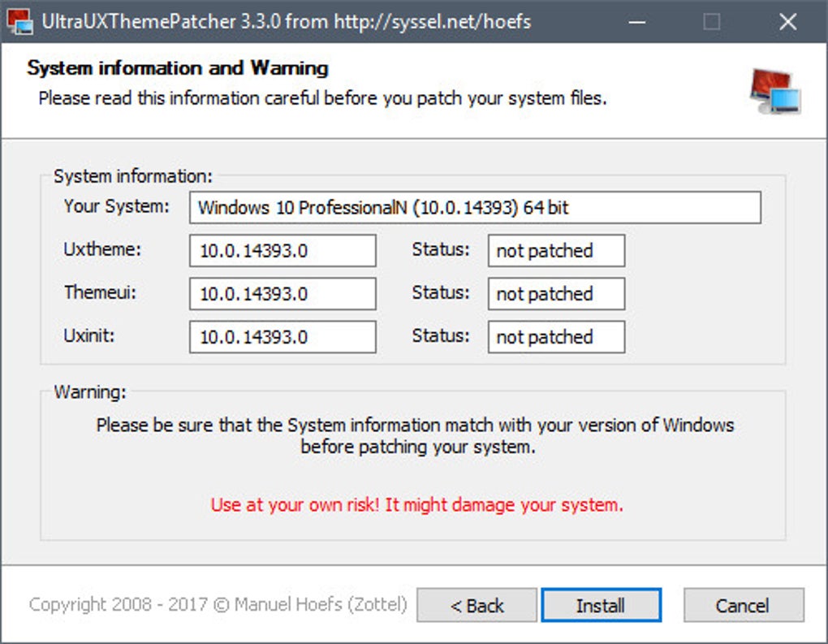Screen dimensions: 828x644
Task: Click the Your System text field
Action: click(475, 208)
